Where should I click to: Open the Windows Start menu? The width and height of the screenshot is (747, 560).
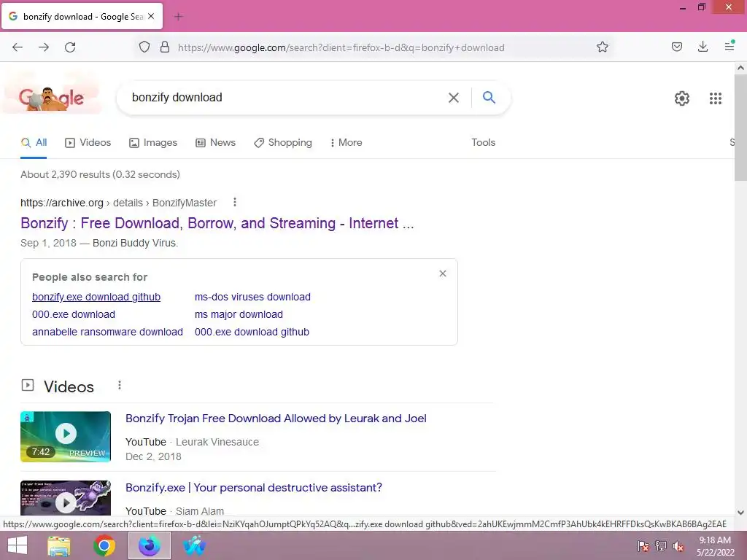[x=18, y=545]
